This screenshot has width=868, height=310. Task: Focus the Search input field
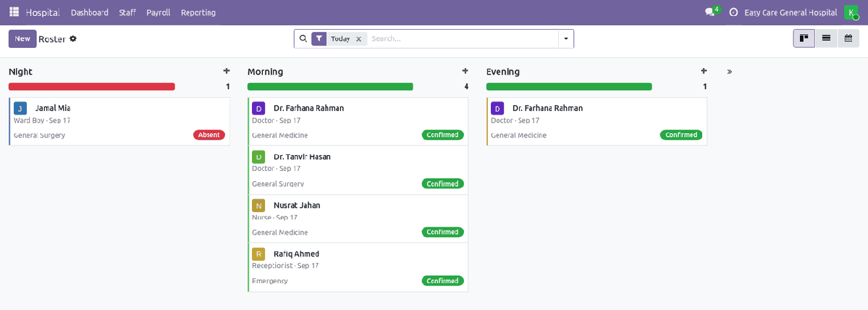coord(462,39)
